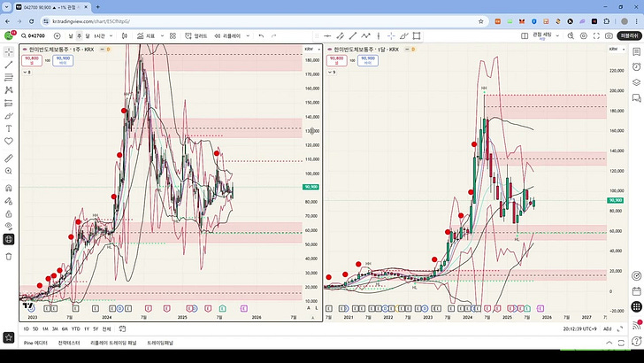Toggle hide all drawings eye icon
Image resolution: width=644 pixels, height=363 pixels.
click(9, 226)
